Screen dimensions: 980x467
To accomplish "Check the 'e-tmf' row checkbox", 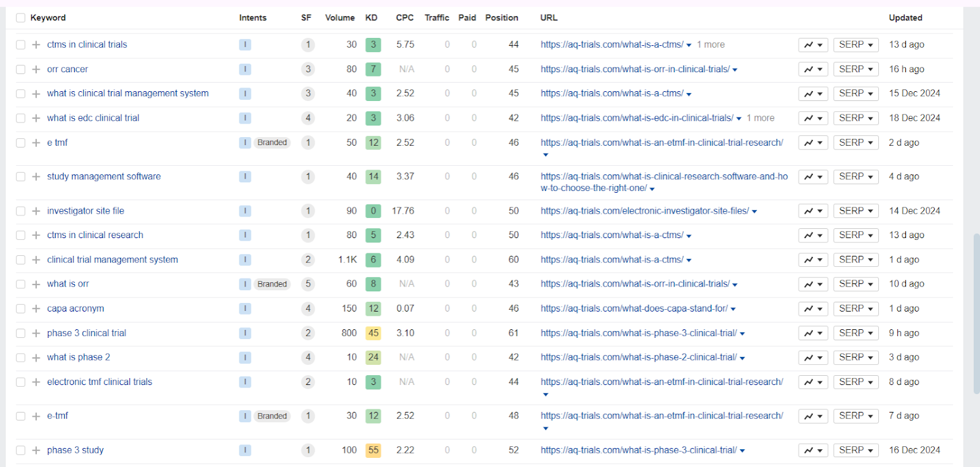I will coord(21,416).
